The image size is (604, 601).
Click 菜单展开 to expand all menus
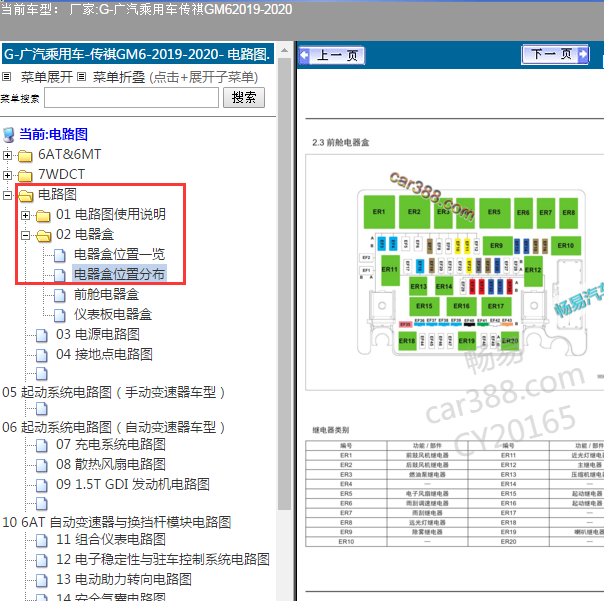click(47, 77)
